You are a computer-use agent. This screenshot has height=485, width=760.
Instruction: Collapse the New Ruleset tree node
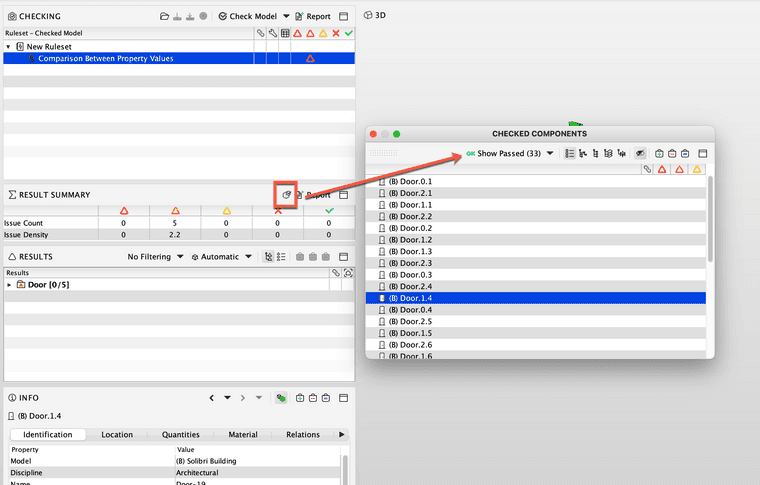(x=8, y=47)
